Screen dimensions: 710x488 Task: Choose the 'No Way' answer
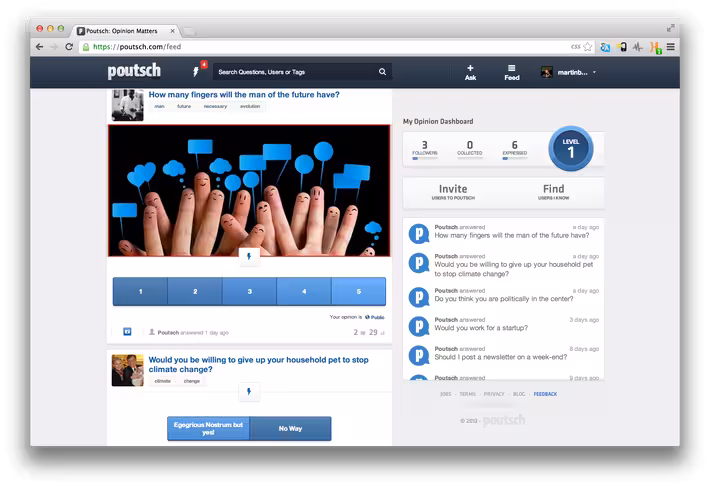pos(290,428)
